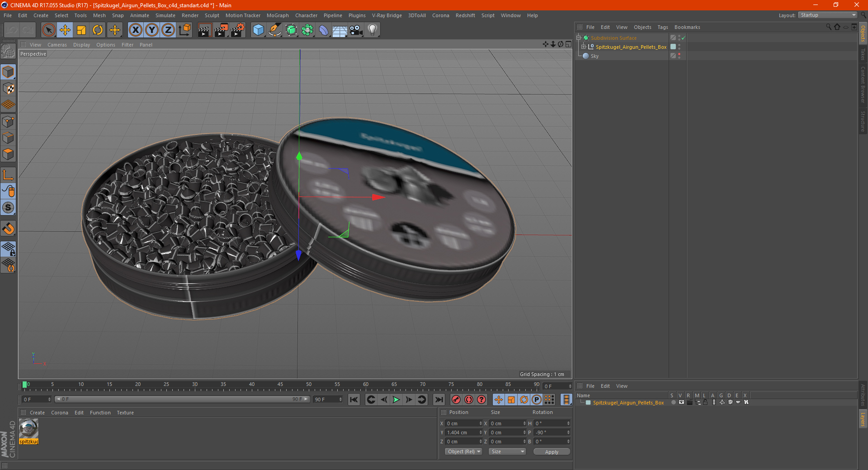Render the active view
Screen dimensions: 868x470
coord(204,30)
